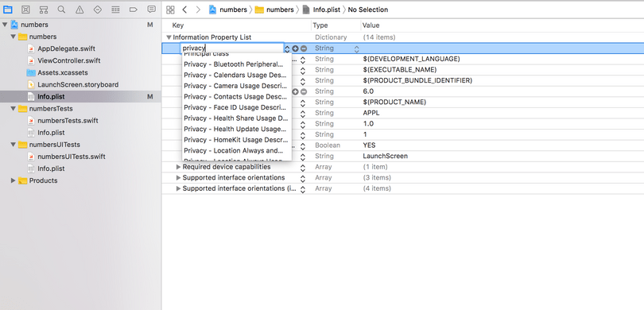Open the Debug navigator icon
Image resolution: width=644 pixels, height=310 pixels.
[x=115, y=10]
